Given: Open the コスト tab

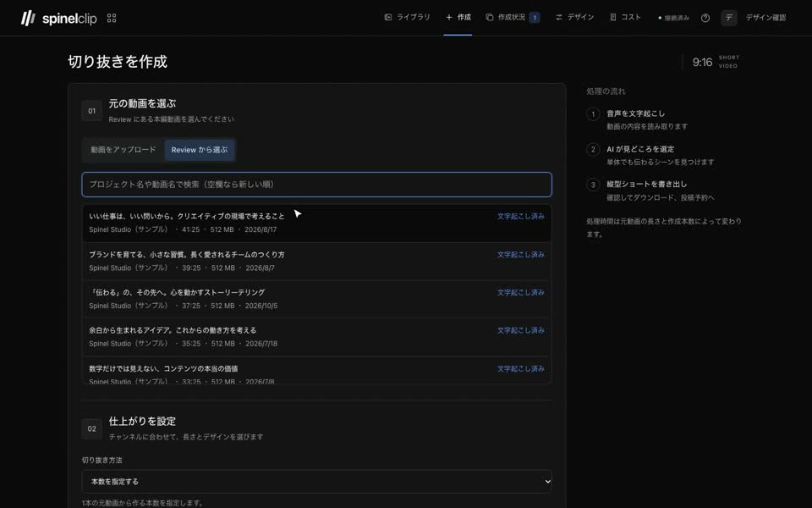Looking at the screenshot, I should point(625,17).
